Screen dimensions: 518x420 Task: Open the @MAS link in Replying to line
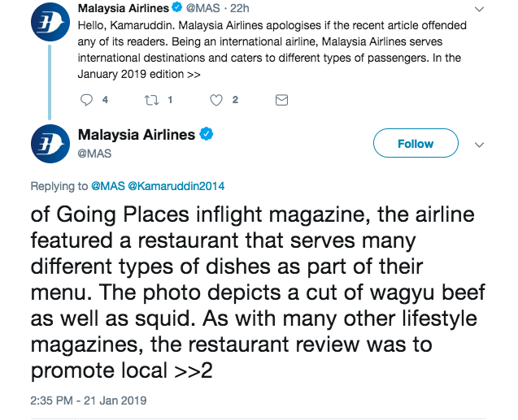(107, 186)
